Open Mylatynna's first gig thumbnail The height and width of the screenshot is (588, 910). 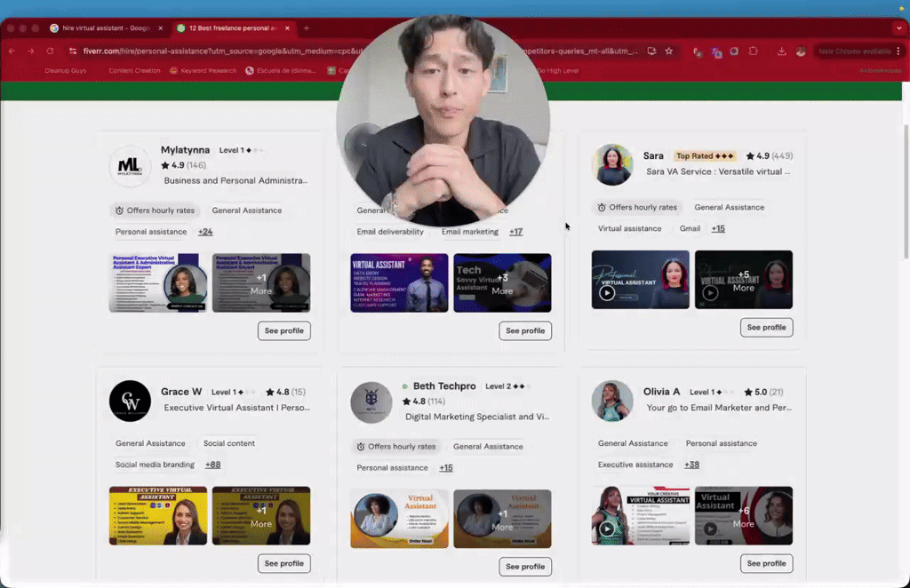click(158, 283)
